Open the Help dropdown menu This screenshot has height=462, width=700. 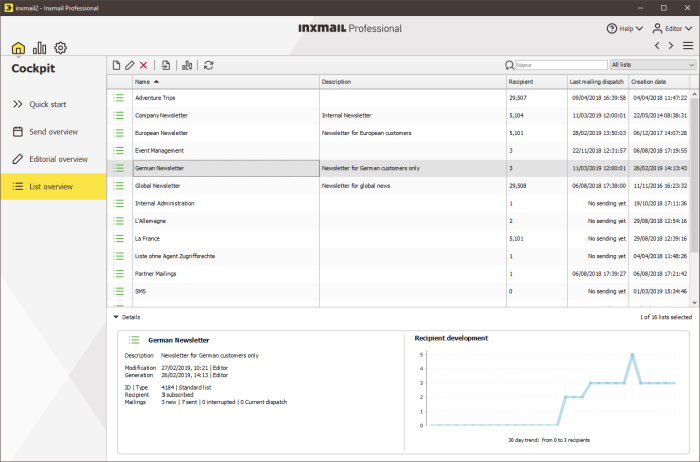click(x=625, y=29)
